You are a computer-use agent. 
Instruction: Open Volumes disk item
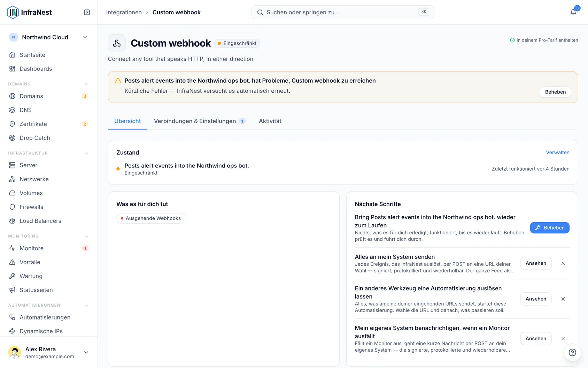tap(49, 193)
